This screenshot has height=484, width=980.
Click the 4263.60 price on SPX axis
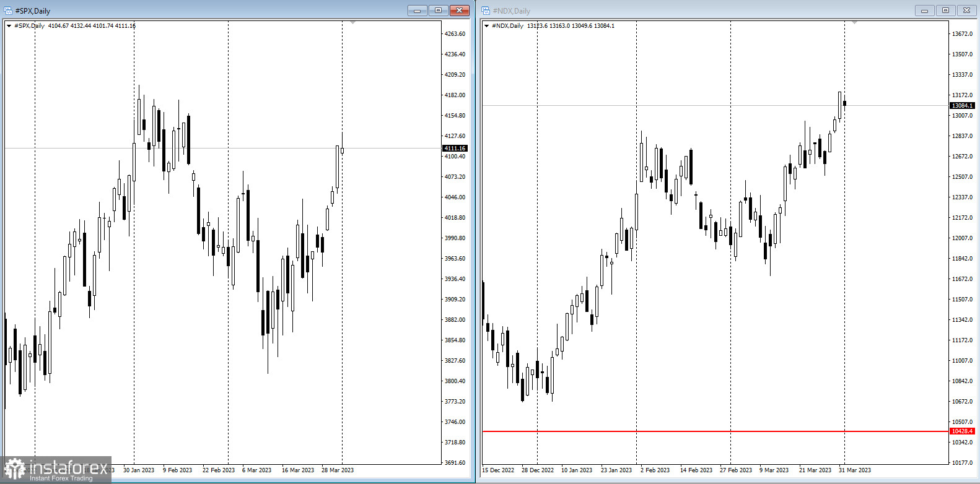click(455, 34)
